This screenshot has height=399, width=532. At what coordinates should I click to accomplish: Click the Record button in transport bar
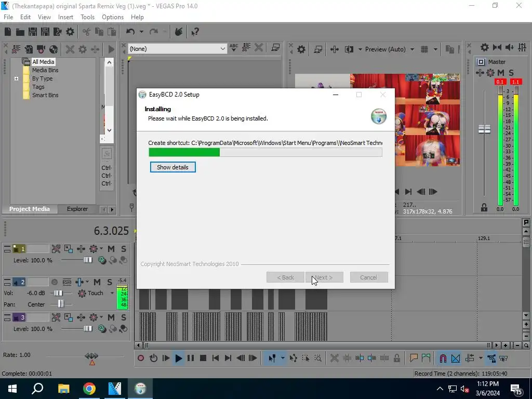pos(141,358)
